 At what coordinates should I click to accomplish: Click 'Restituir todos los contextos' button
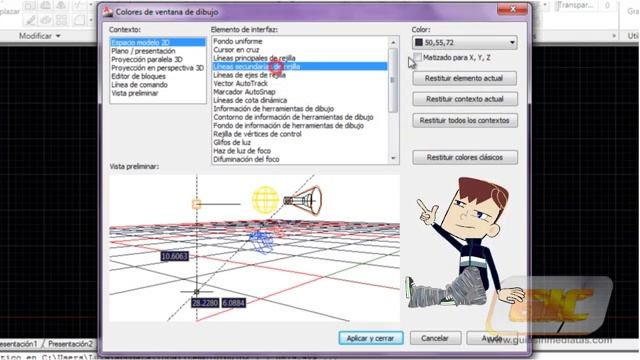pos(465,120)
